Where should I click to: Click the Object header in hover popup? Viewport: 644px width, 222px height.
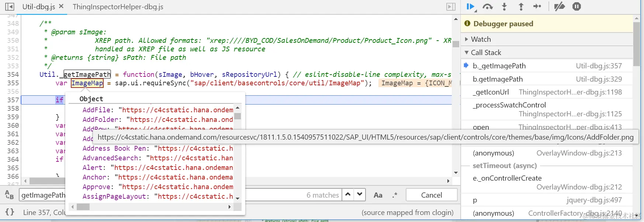pyautogui.click(x=91, y=99)
